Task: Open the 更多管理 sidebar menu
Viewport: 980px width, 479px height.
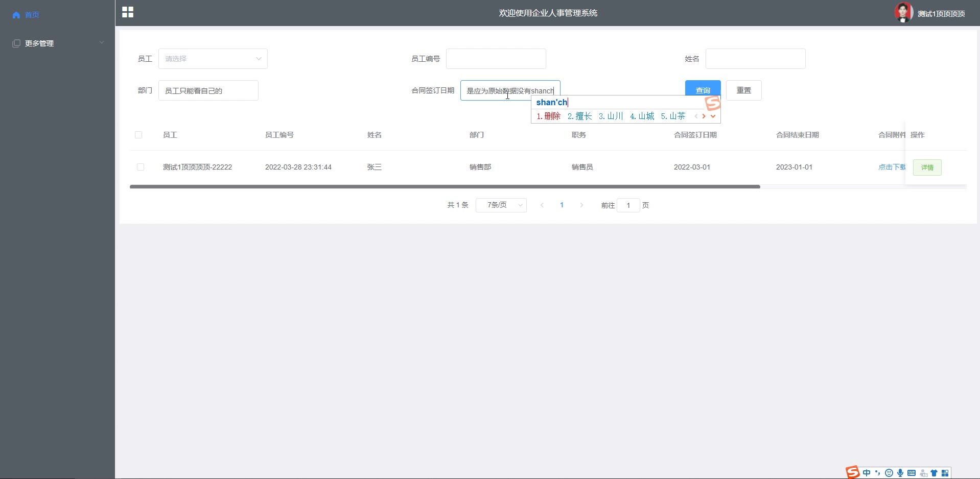Action: [x=57, y=43]
